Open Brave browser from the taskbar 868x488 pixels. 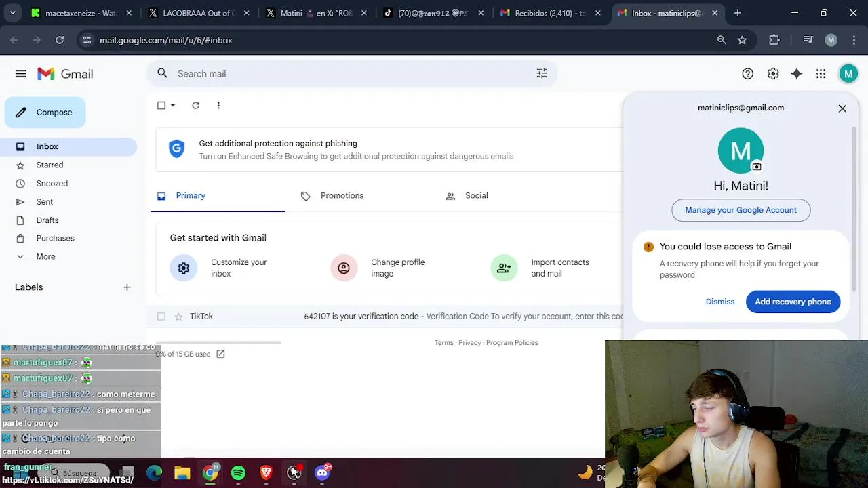click(x=266, y=473)
